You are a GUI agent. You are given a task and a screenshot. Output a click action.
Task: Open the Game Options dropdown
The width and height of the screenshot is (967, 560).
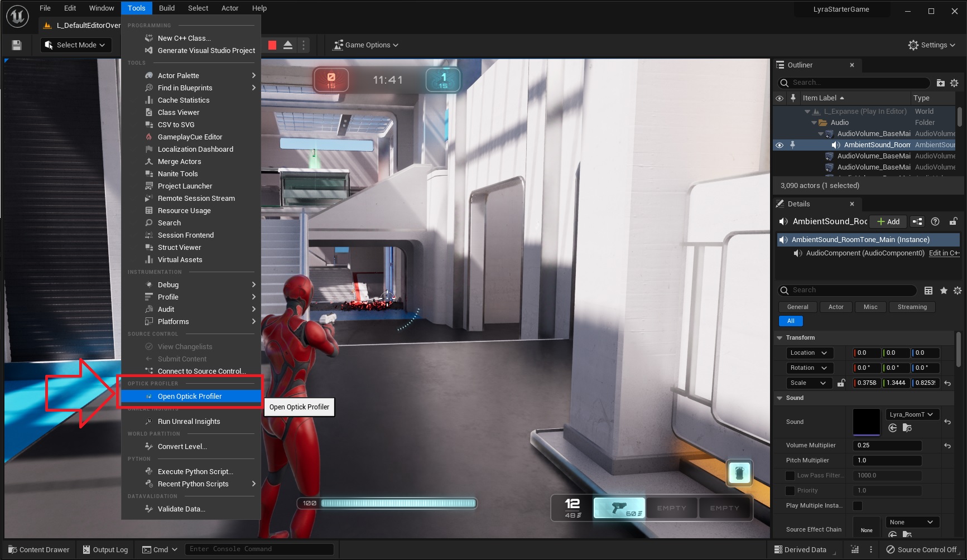point(366,45)
